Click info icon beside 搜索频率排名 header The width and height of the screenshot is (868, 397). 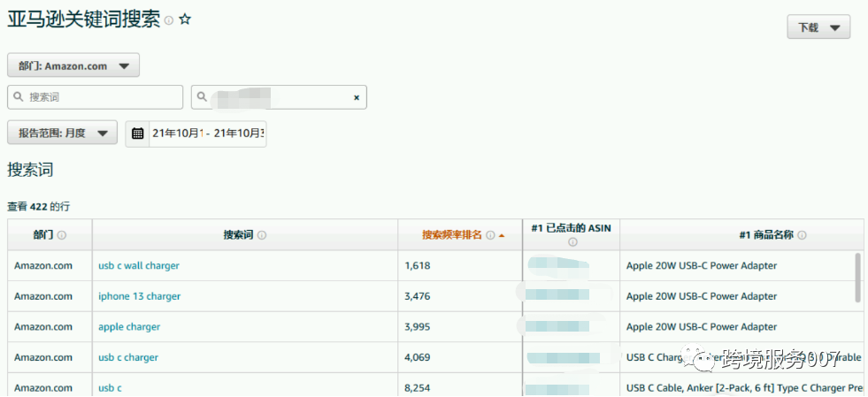489,235
